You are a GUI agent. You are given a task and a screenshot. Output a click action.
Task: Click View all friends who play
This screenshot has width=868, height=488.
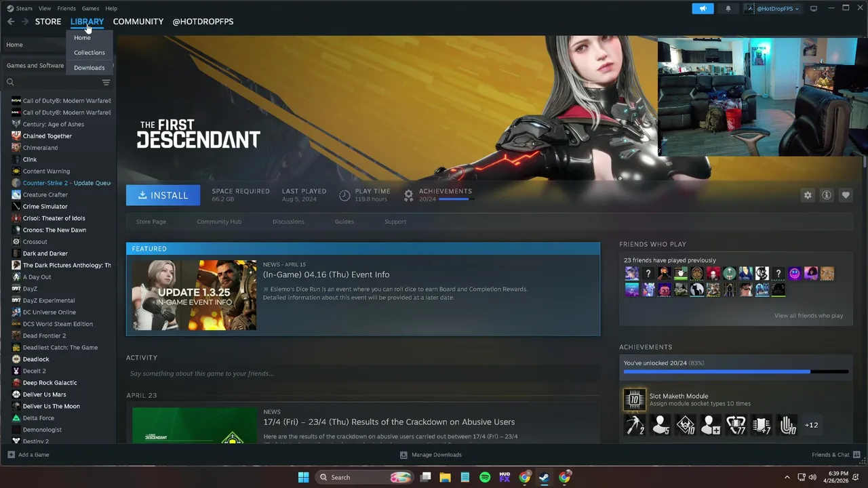[x=809, y=316]
